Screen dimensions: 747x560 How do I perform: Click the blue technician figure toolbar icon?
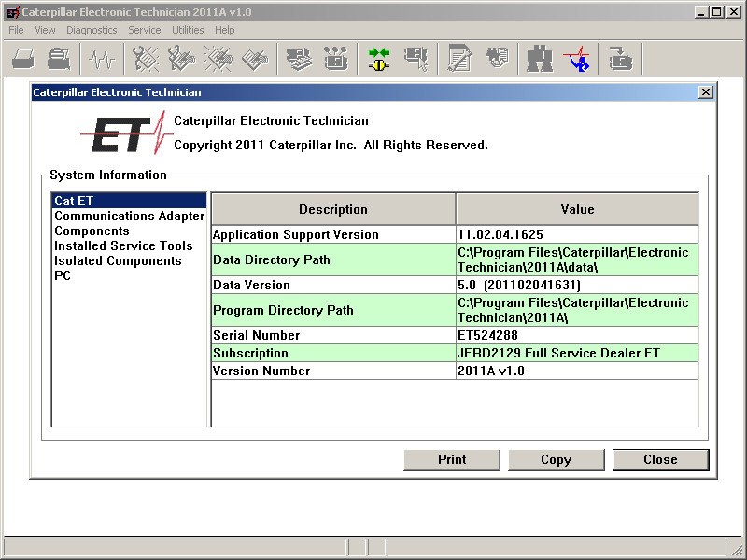(x=576, y=59)
